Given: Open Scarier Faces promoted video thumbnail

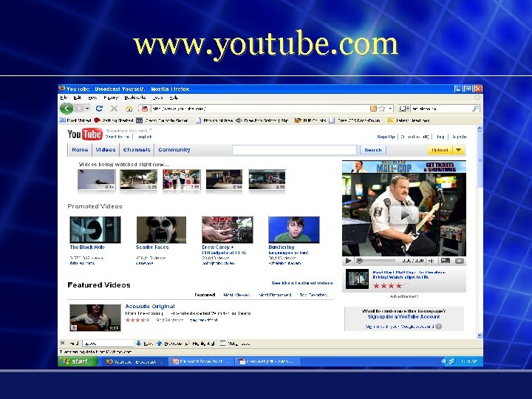Looking at the screenshot, I should (161, 230).
